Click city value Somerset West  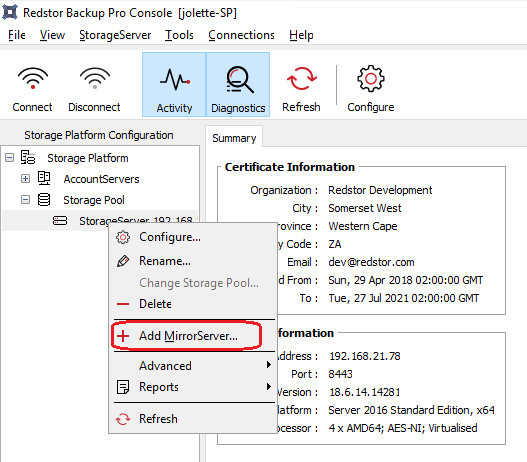click(x=365, y=208)
